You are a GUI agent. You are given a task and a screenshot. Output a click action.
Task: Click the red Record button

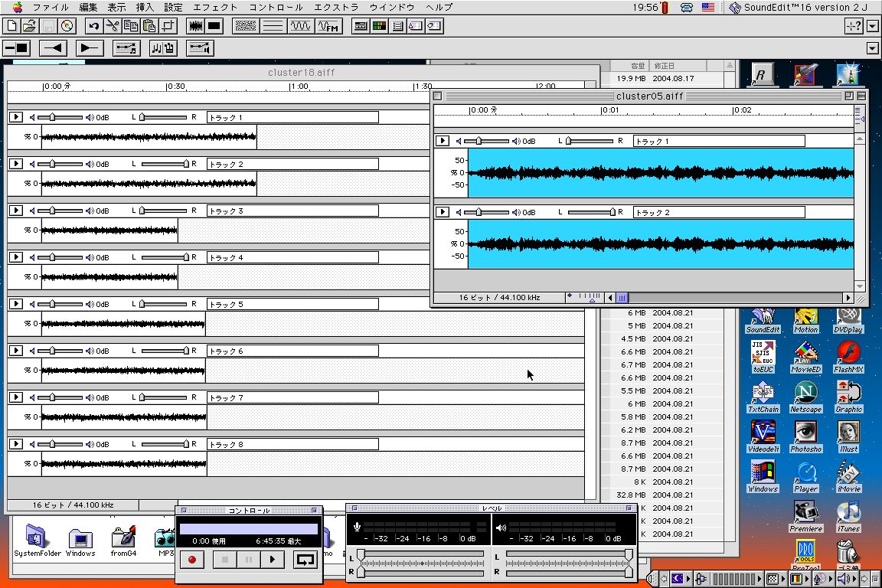[192, 560]
